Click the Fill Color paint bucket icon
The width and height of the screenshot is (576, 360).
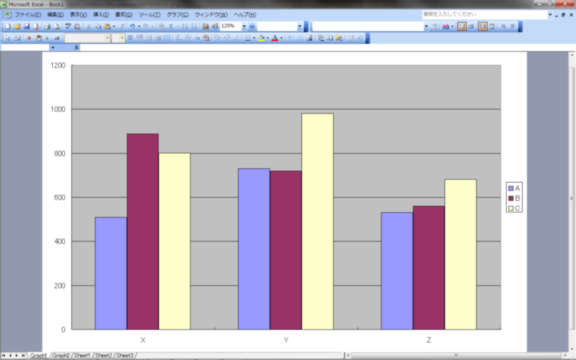click(261, 38)
